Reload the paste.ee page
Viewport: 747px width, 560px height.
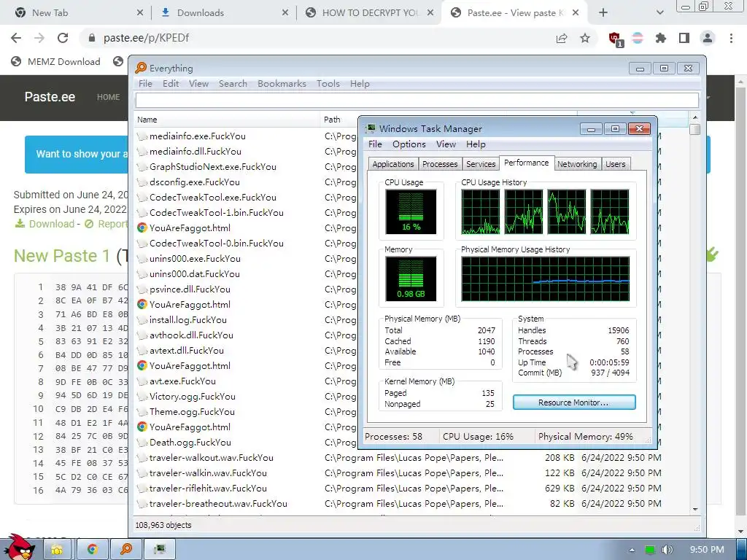coord(63,38)
